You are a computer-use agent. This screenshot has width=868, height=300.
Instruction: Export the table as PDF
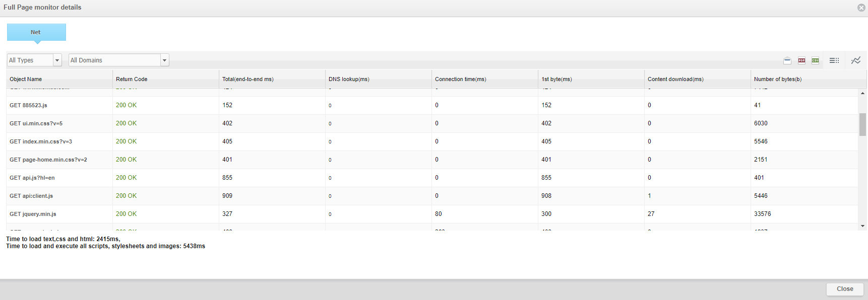[x=801, y=60]
